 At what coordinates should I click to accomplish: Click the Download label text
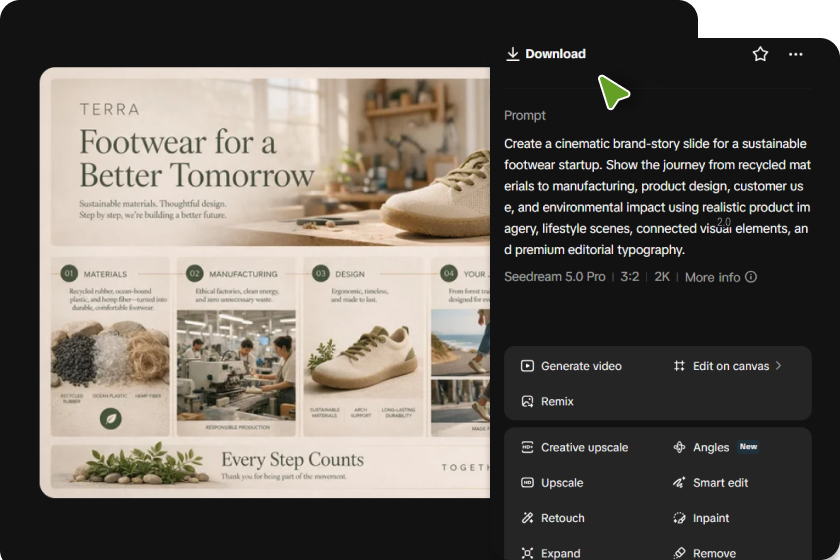point(556,54)
